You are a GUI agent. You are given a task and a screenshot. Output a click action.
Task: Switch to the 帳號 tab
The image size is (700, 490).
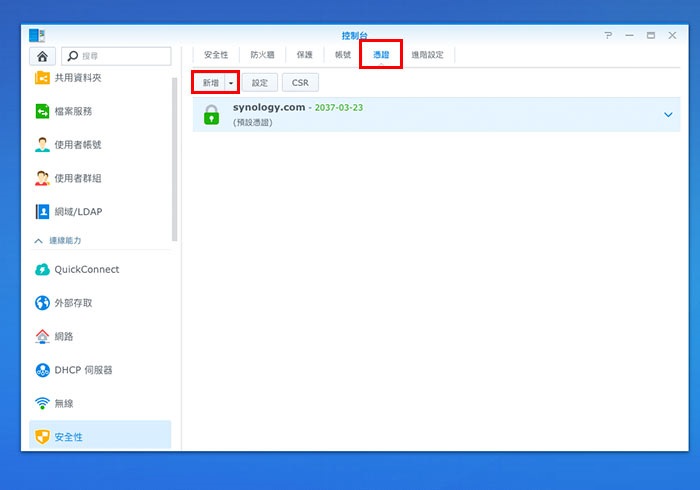pyautogui.click(x=343, y=55)
